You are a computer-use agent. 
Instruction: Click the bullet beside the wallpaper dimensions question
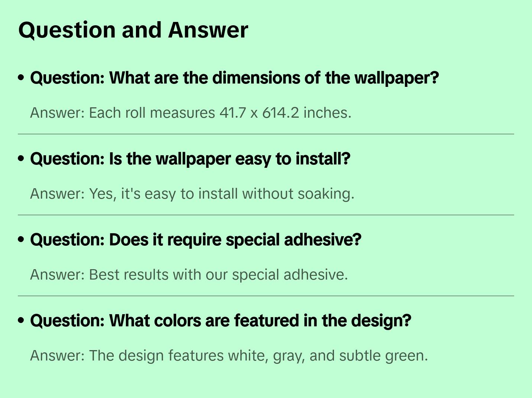pos(21,78)
